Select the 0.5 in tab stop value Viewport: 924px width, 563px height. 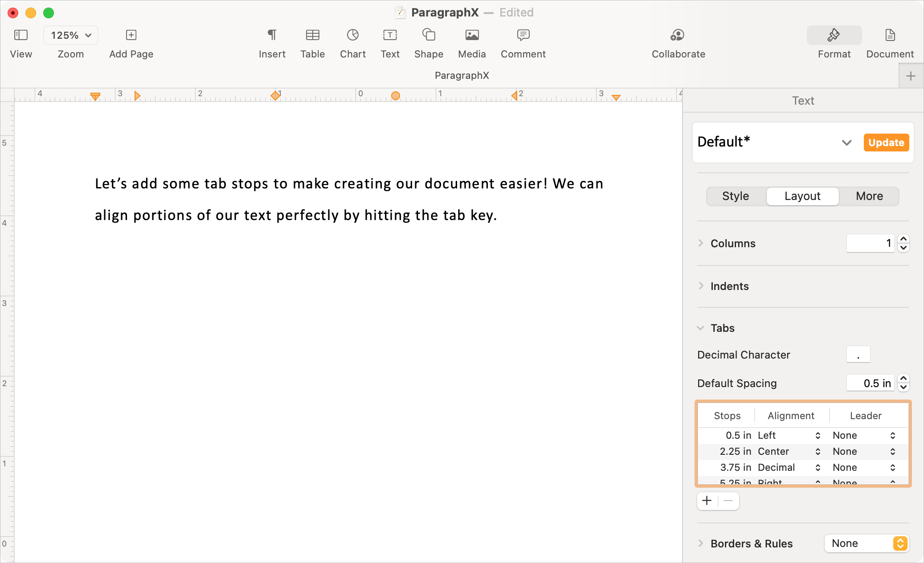(x=738, y=435)
